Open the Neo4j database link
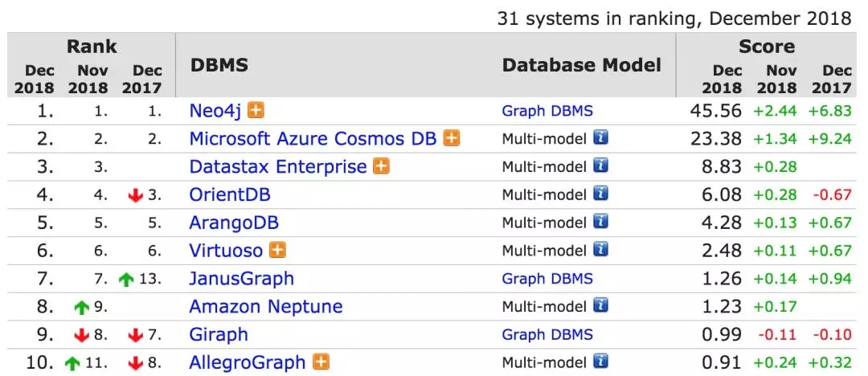 (215, 111)
